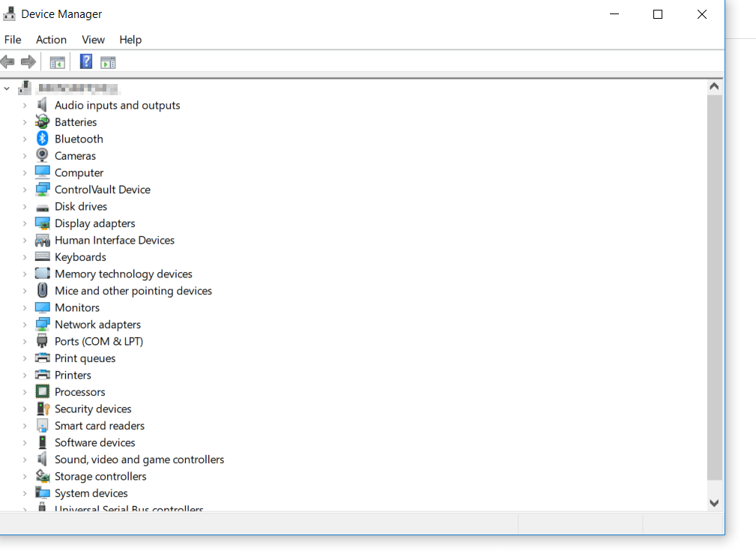Viewport: 756px width, 554px height.
Task: Collapse the computer name root node
Action: tap(6, 88)
